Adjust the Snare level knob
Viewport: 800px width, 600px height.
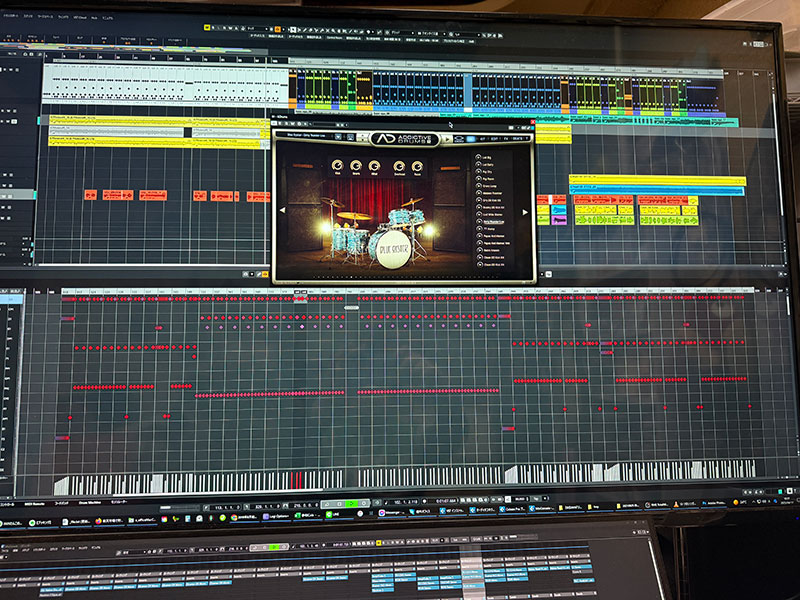[x=356, y=165]
